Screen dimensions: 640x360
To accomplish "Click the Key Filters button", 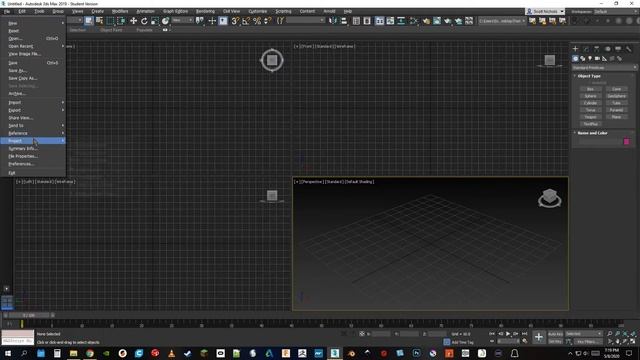I will point(588,342).
